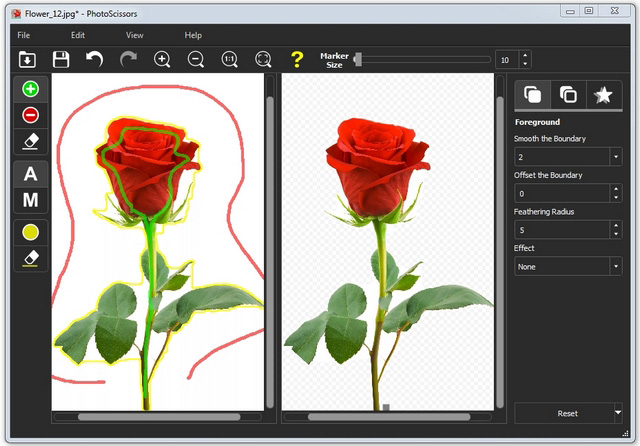Click the Offset the Boundary value field
The height and width of the screenshot is (446, 640).
click(x=560, y=193)
